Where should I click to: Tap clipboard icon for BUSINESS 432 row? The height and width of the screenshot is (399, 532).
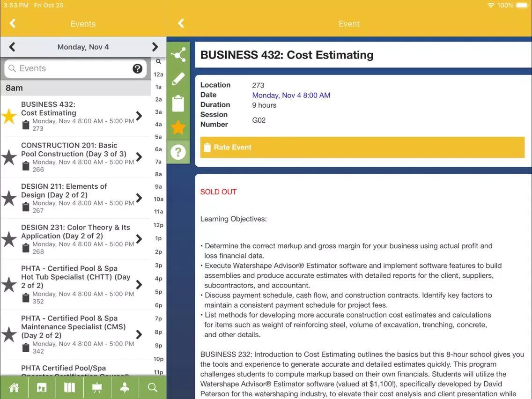[x=26, y=125]
